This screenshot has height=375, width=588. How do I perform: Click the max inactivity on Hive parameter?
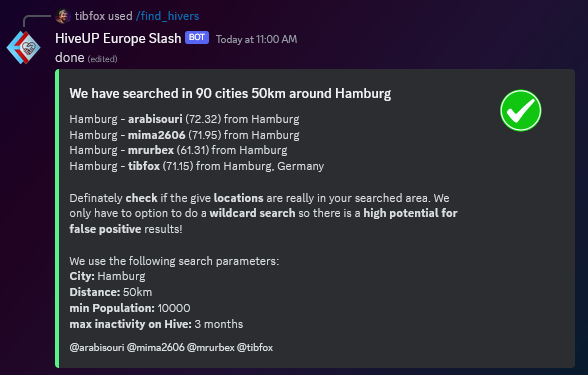[x=156, y=324]
